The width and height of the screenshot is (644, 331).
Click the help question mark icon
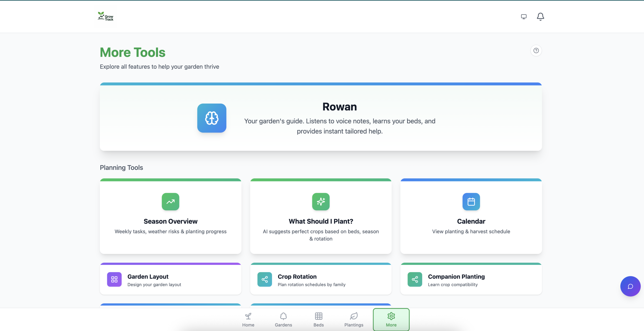(536, 51)
